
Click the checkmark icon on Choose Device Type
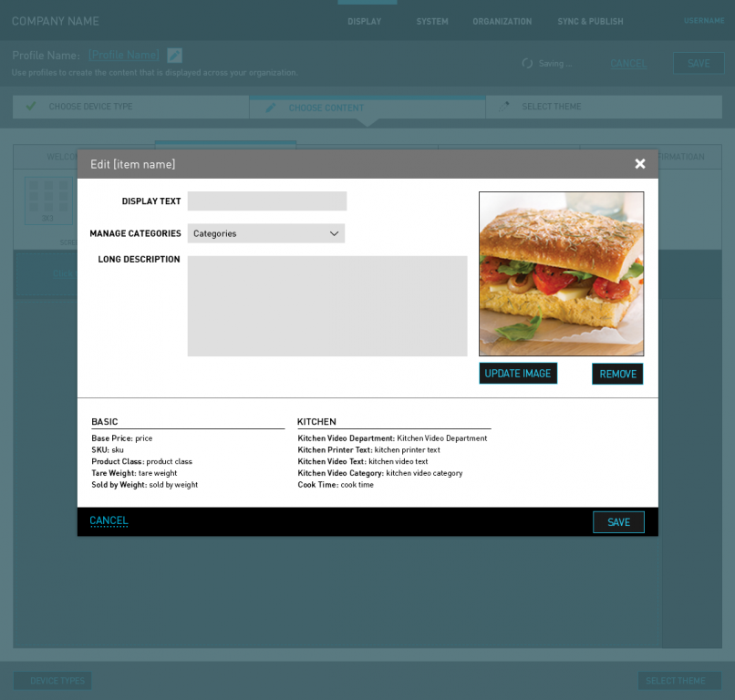[31, 107]
